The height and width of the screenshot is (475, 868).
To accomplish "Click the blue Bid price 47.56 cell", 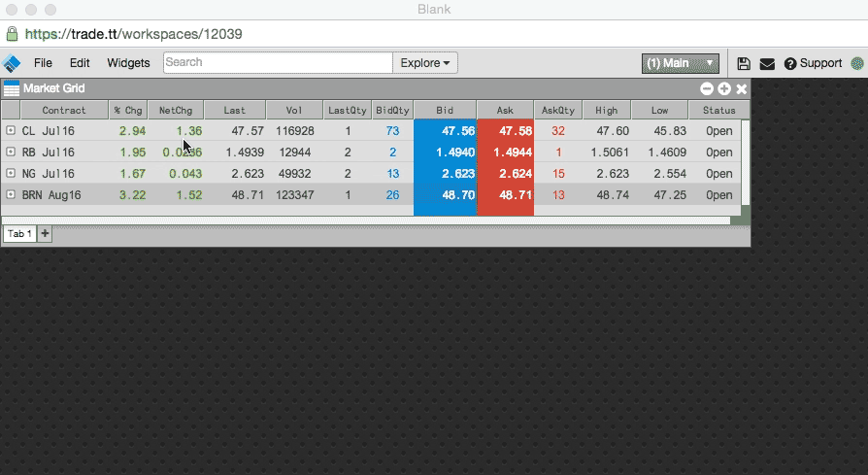I will tap(445, 130).
